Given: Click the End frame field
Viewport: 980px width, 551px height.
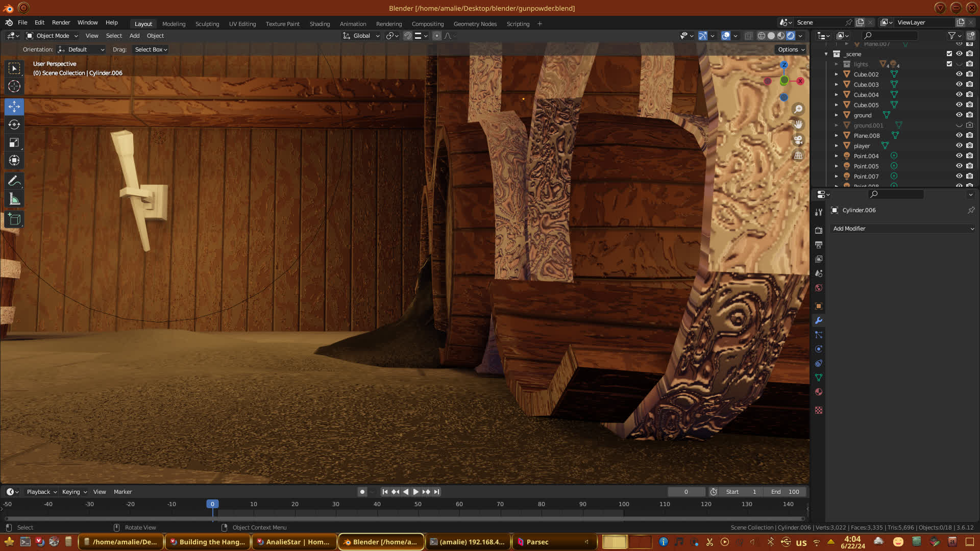Looking at the screenshot, I should pyautogui.click(x=785, y=492).
